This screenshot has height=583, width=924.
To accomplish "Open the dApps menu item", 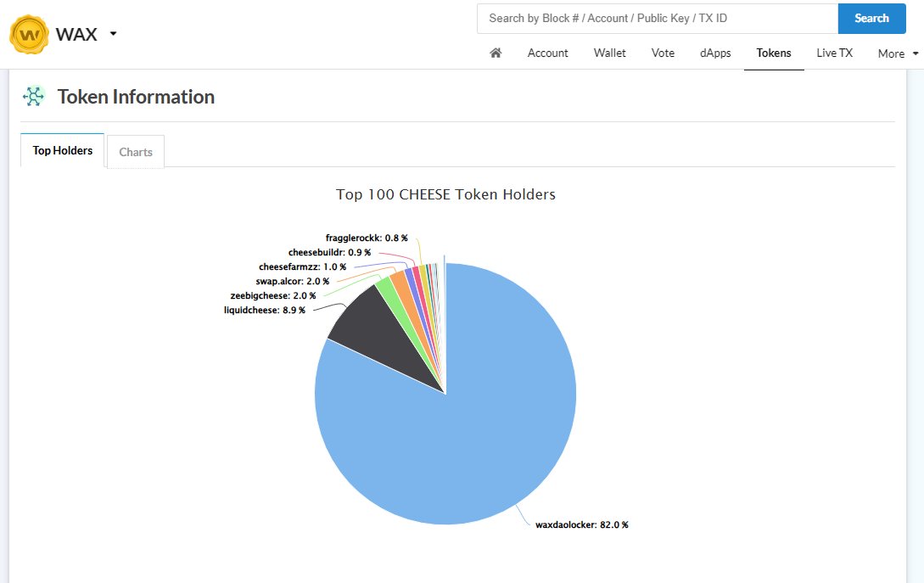I will click(715, 53).
